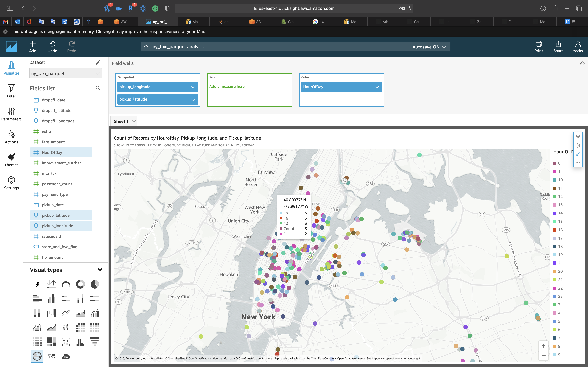Image resolution: width=588 pixels, height=367 pixels.
Task: Choose the pie chart visual type
Action: [x=95, y=284]
